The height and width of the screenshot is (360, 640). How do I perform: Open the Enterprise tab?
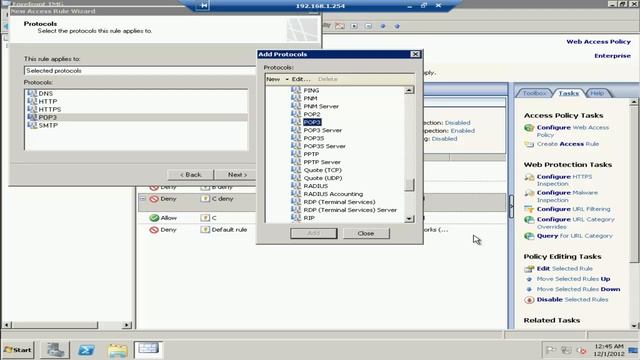pos(612,56)
